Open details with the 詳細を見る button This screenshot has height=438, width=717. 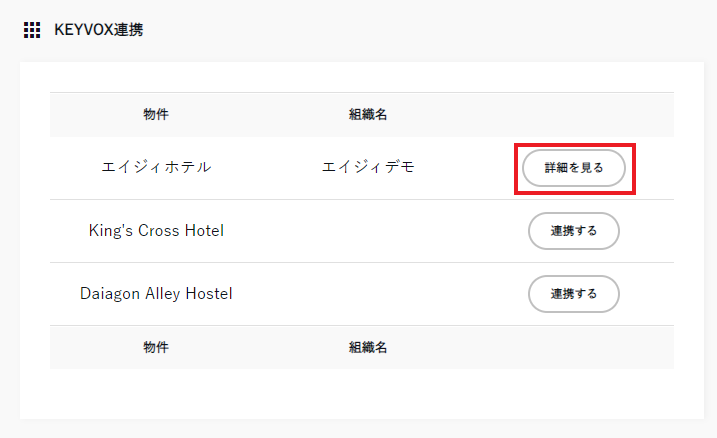tap(574, 168)
